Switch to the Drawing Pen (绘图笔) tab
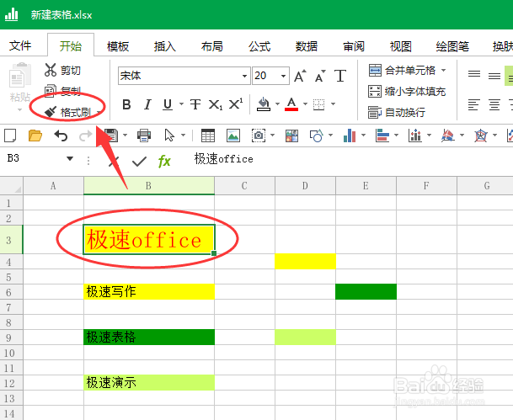The width and height of the screenshot is (513, 420). [x=452, y=46]
